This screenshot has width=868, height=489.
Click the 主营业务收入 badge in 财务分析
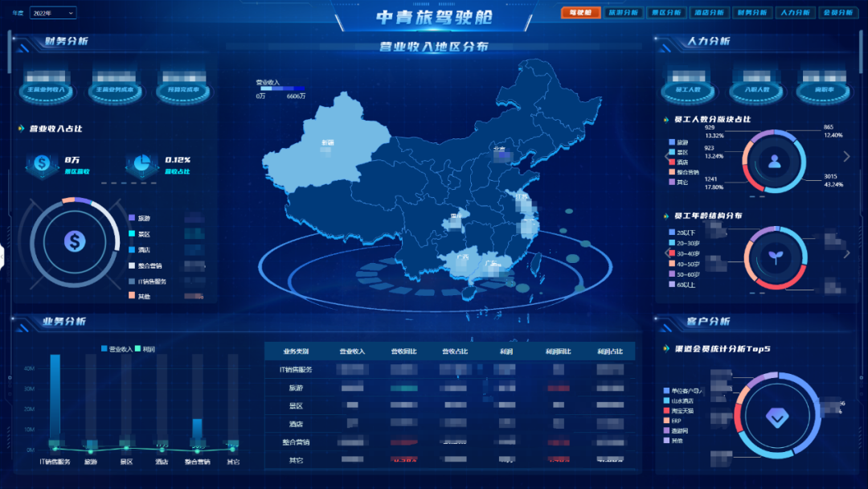pos(46,89)
